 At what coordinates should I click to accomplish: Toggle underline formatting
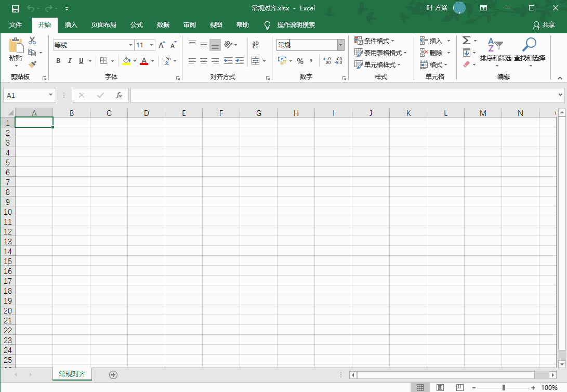pos(82,61)
